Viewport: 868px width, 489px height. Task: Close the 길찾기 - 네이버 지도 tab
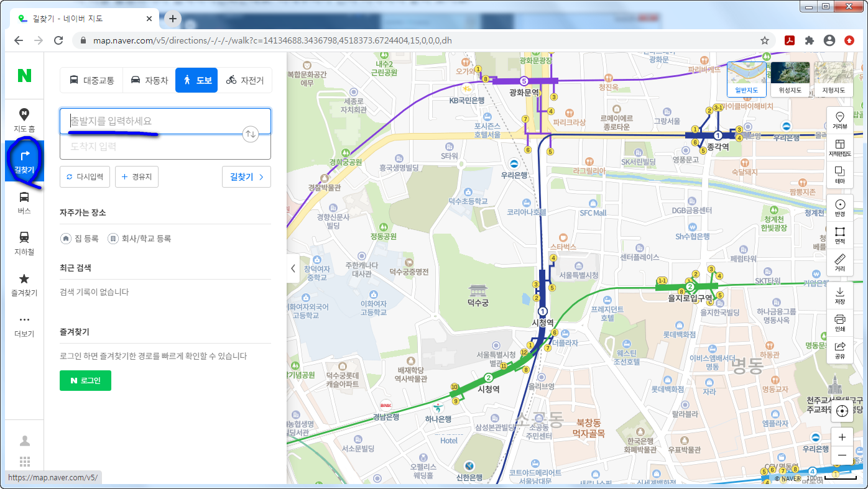click(x=150, y=19)
